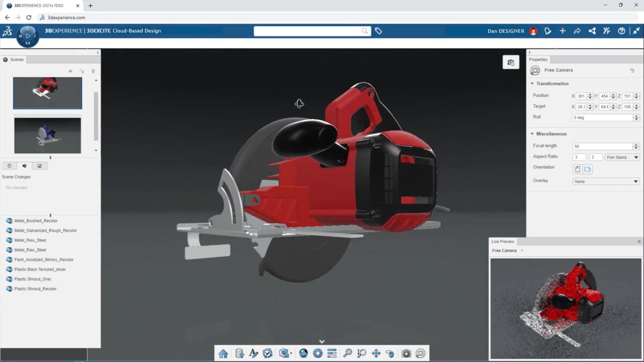Collapse the Miscellaneous section
The width and height of the screenshot is (644, 362).
pos(532,134)
